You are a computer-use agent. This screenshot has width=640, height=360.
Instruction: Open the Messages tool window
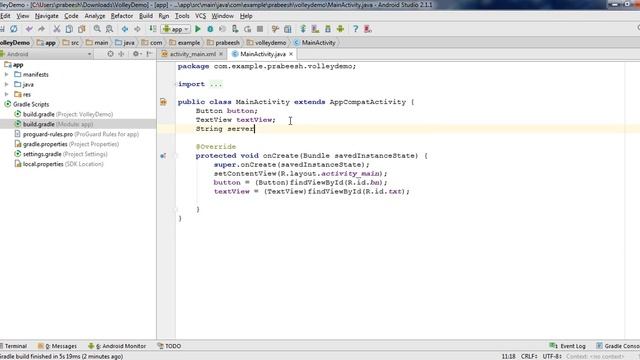point(58,346)
